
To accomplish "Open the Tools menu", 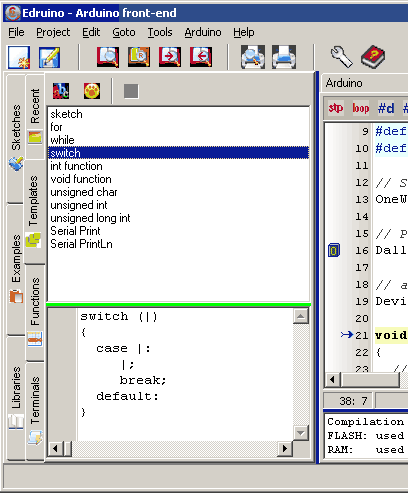I will [x=160, y=32].
